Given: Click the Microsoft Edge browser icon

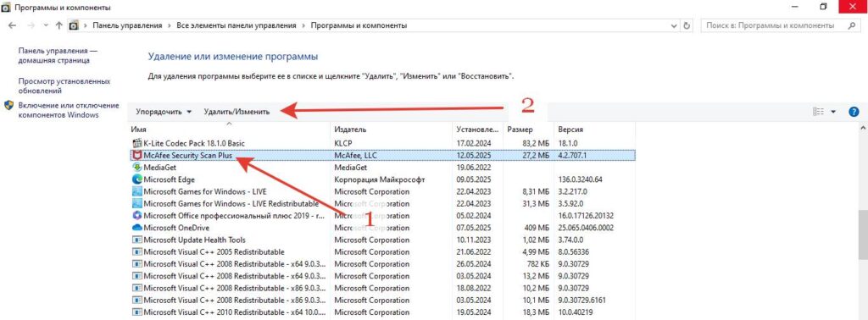Looking at the screenshot, I should [x=137, y=179].
